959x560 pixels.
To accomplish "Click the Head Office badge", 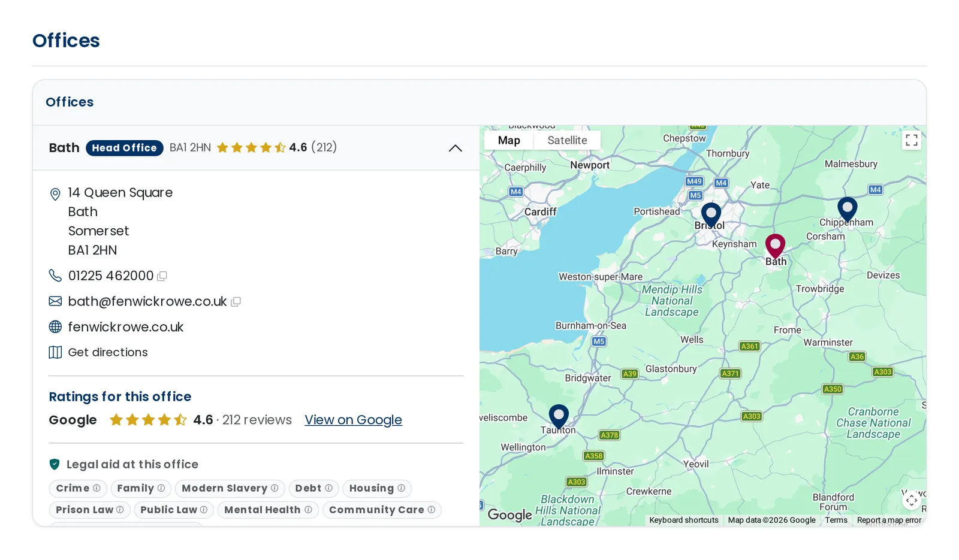I will click(124, 148).
